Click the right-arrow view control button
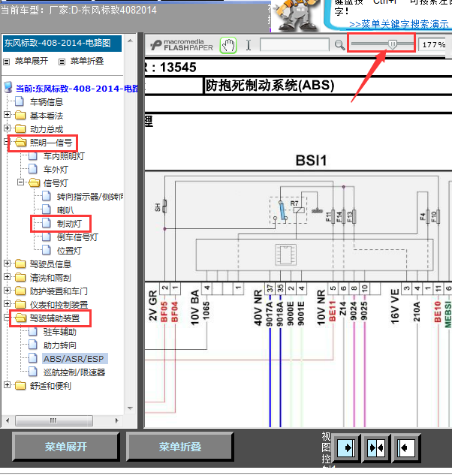This screenshot has width=452, height=476. tap(347, 447)
